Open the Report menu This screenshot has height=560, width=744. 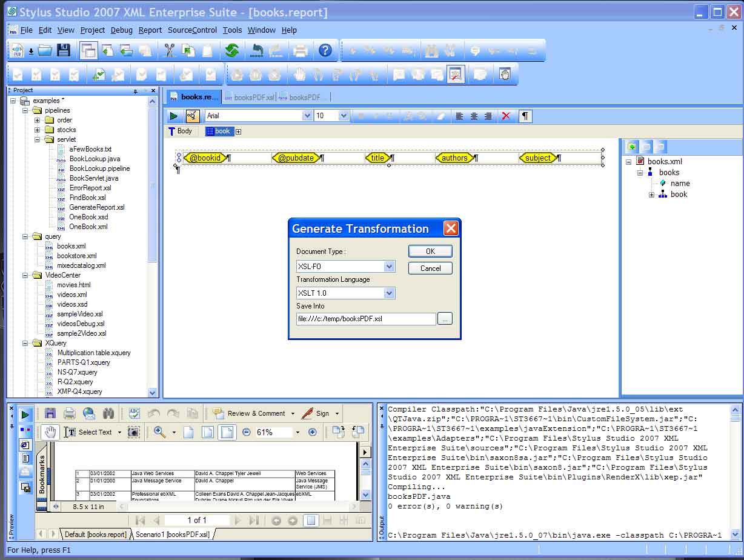tap(150, 30)
